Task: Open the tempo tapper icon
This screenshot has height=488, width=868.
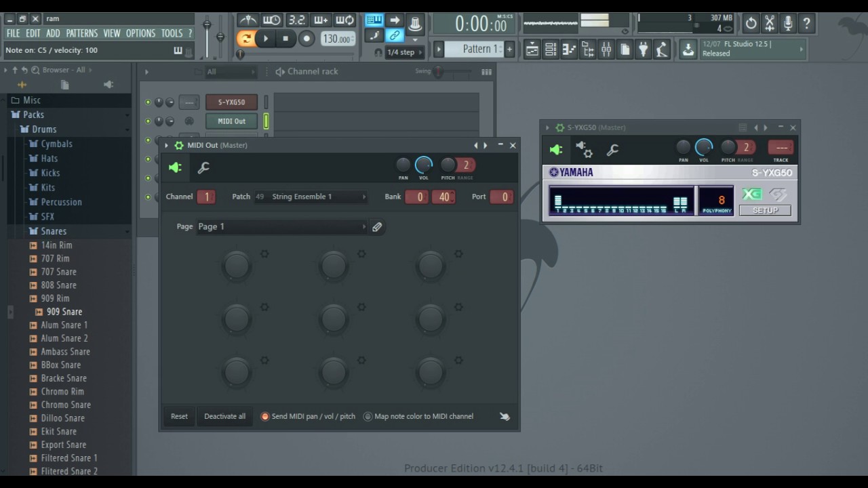Action: pos(661,49)
